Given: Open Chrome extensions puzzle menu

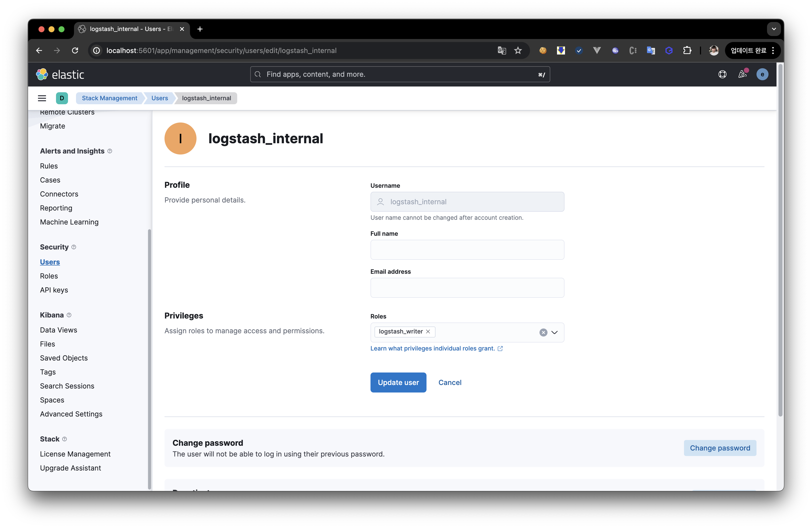Looking at the screenshot, I should (x=687, y=50).
